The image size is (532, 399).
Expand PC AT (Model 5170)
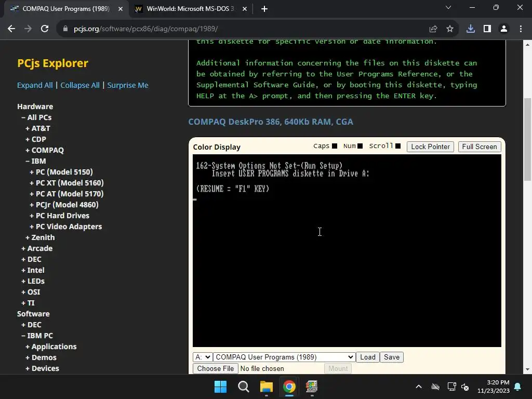pos(66,194)
